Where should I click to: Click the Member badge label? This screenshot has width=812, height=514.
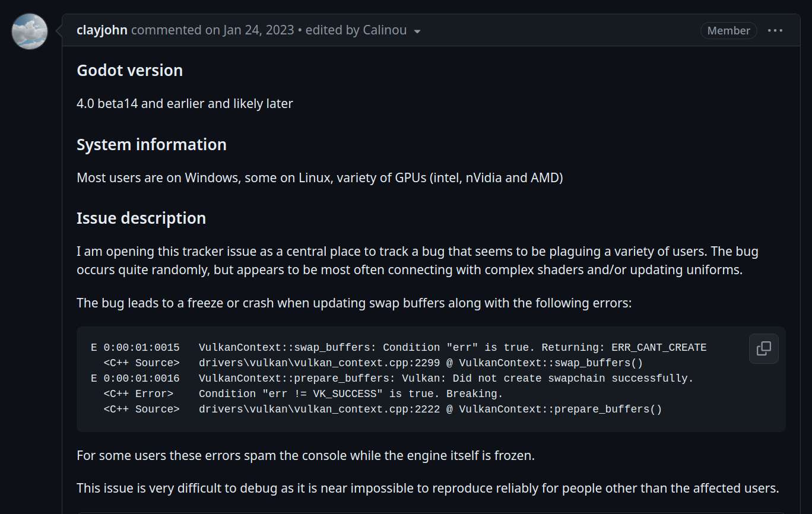click(x=728, y=30)
